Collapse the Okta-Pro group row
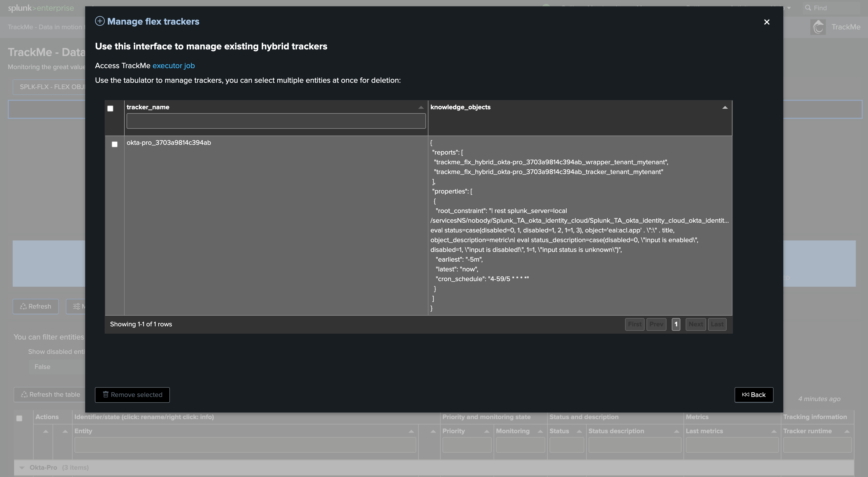The width and height of the screenshot is (868, 477). coord(22,468)
